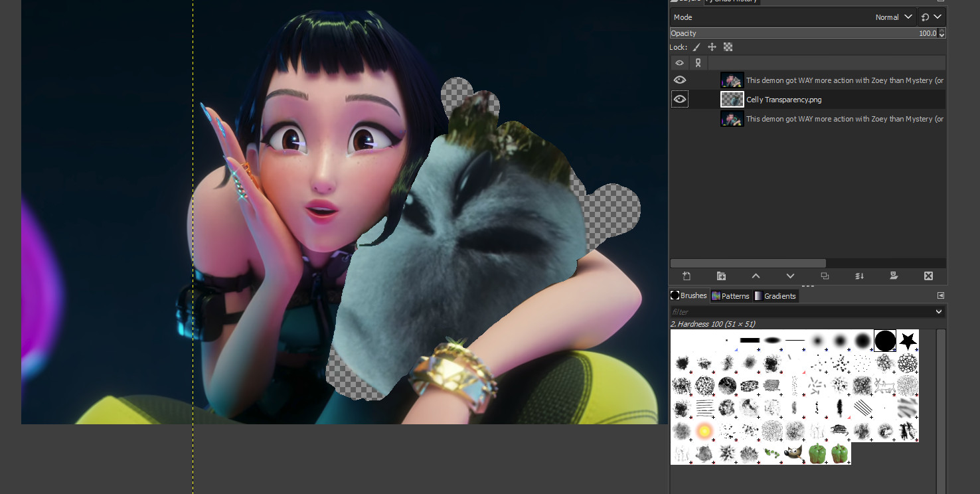
Task: Click the Opacity stepper down arrow
Action: click(942, 36)
